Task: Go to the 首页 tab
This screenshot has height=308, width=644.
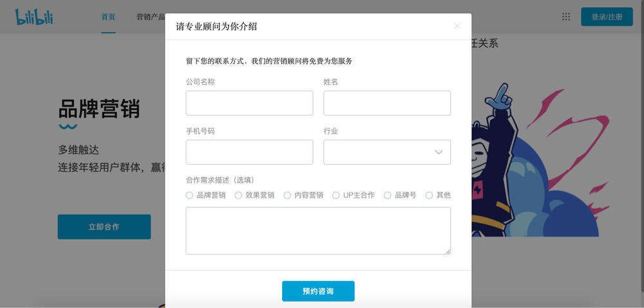Action: pyautogui.click(x=108, y=17)
